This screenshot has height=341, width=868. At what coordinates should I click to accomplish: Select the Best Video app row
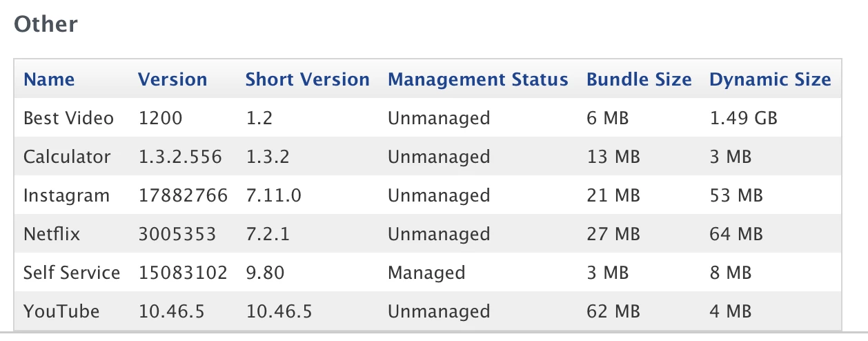[x=428, y=118]
